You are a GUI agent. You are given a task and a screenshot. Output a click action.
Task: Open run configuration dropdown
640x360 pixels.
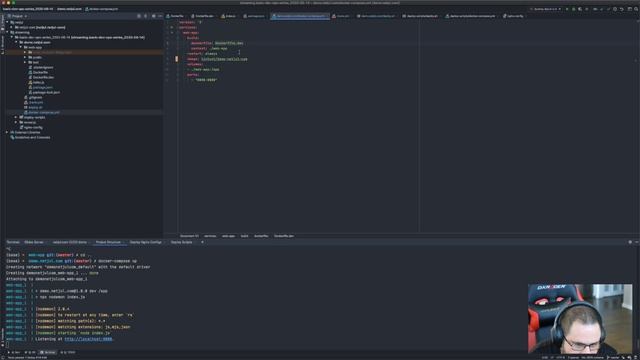click(x=545, y=9)
